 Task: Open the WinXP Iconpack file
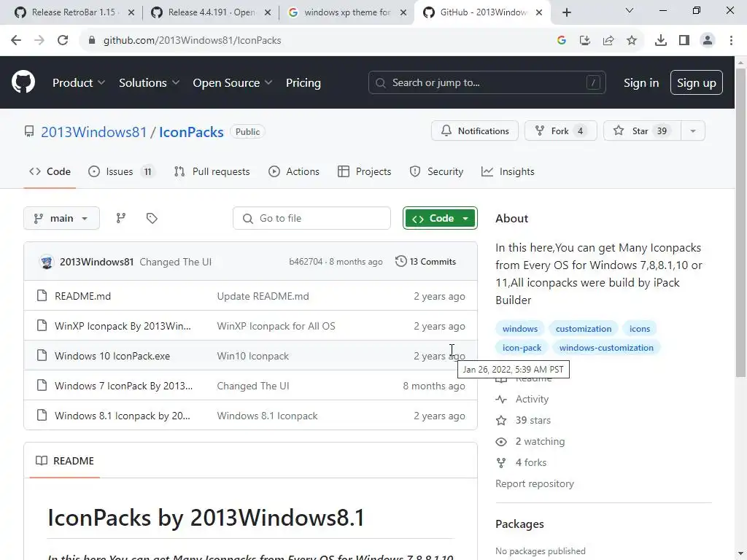click(123, 326)
